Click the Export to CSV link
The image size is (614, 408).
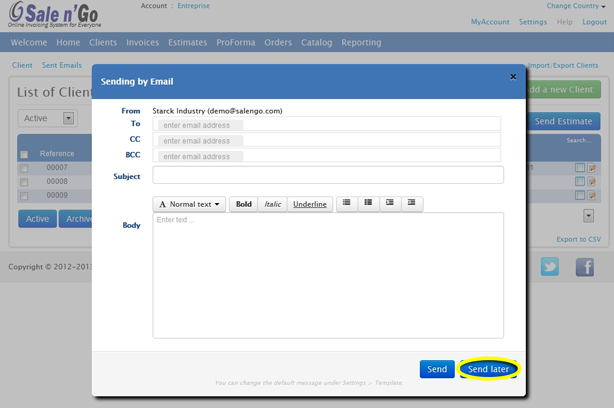tap(578, 239)
